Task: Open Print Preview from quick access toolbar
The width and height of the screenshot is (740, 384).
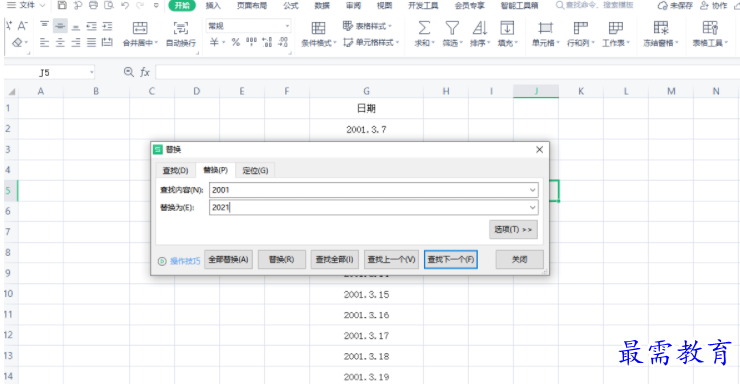Action: 109,5
